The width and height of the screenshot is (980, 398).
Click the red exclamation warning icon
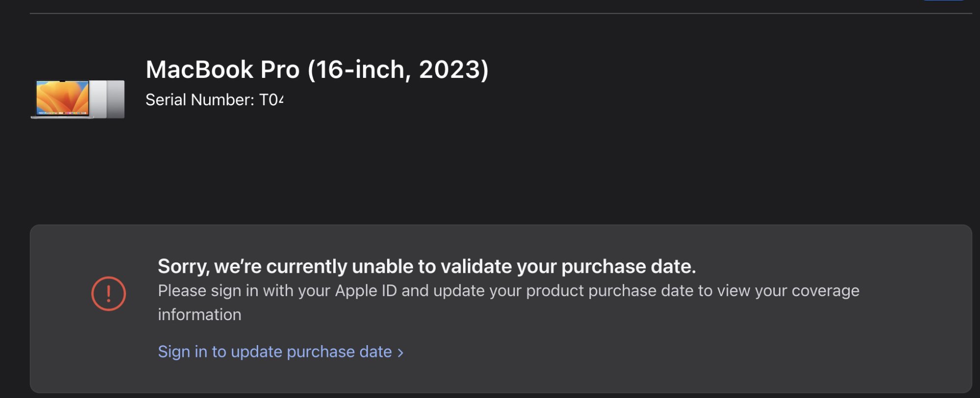108,294
